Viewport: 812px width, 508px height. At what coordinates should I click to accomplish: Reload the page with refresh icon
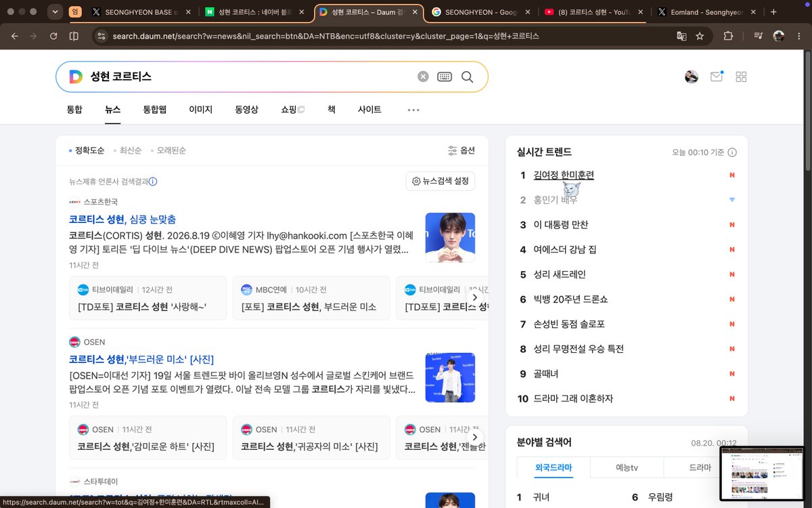[53, 36]
